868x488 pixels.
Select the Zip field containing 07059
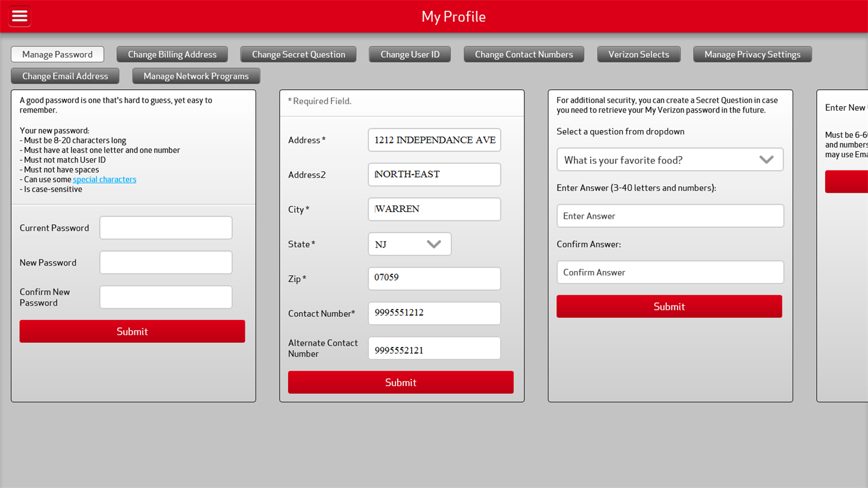pyautogui.click(x=434, y=278)
